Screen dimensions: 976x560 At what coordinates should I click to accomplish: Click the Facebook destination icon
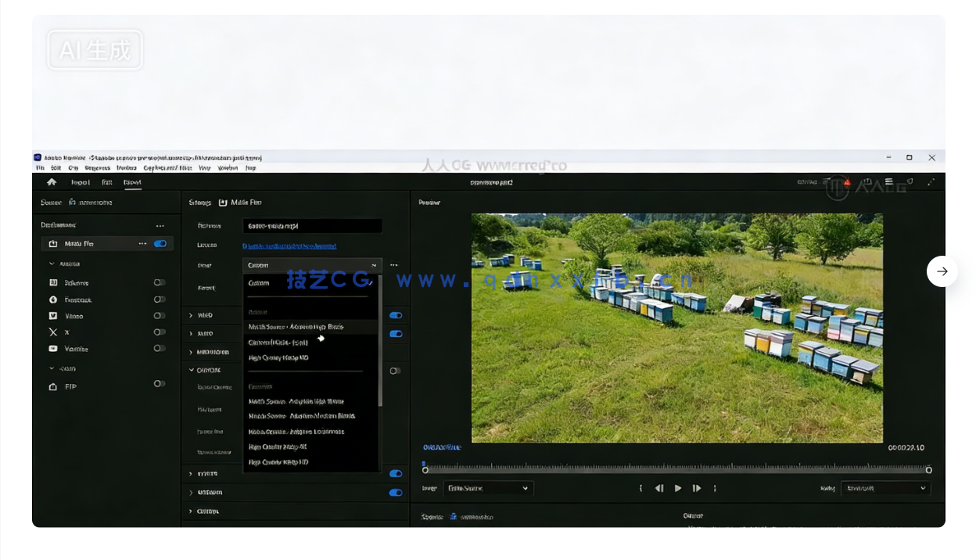coord(52,300)
